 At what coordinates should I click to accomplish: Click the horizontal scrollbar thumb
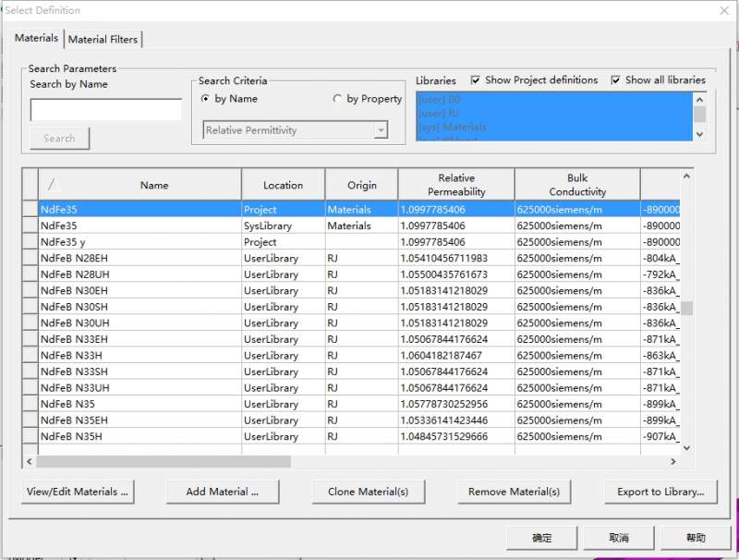tap(164, 461)
